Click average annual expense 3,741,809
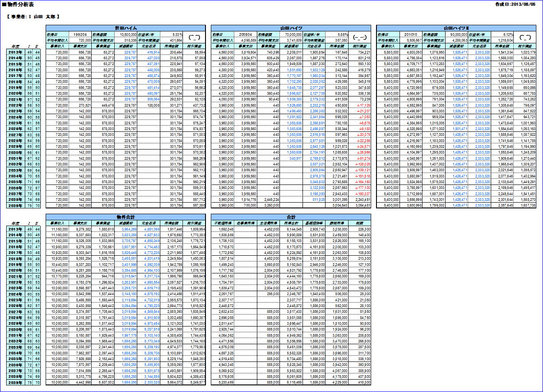543x392 pixels. tap(291, 40)
